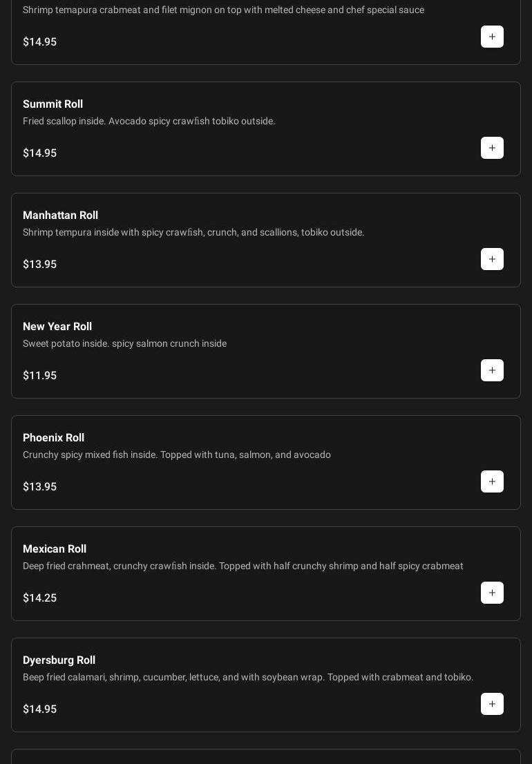Click the plus button for Mexican Roll
532x764 pixels.
(492, 593)
